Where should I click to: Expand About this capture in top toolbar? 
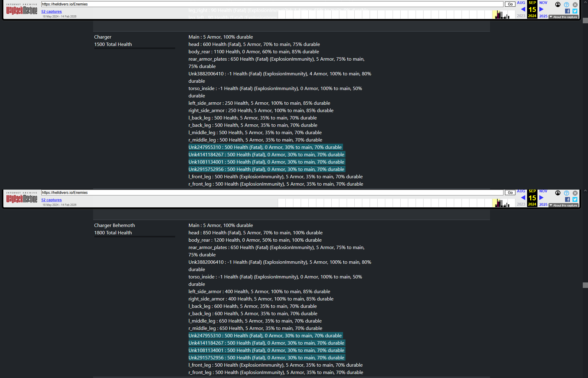tap(563, 17)
